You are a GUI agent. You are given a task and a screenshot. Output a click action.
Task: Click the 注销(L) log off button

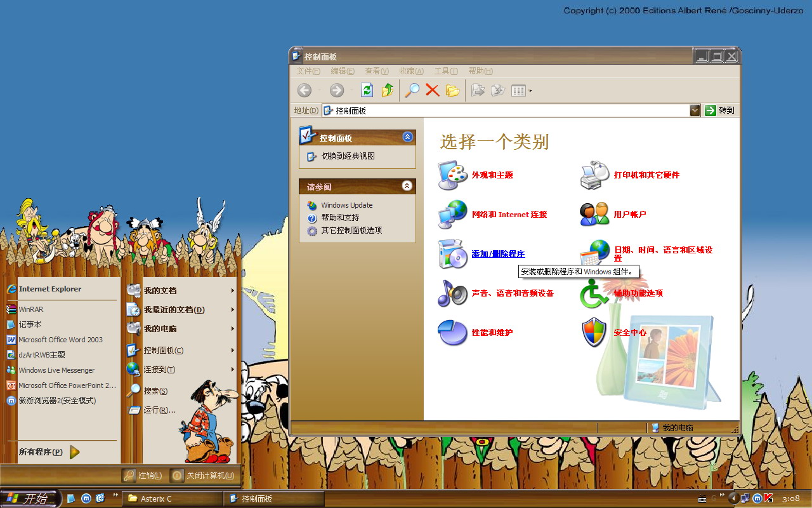point(143,476)
